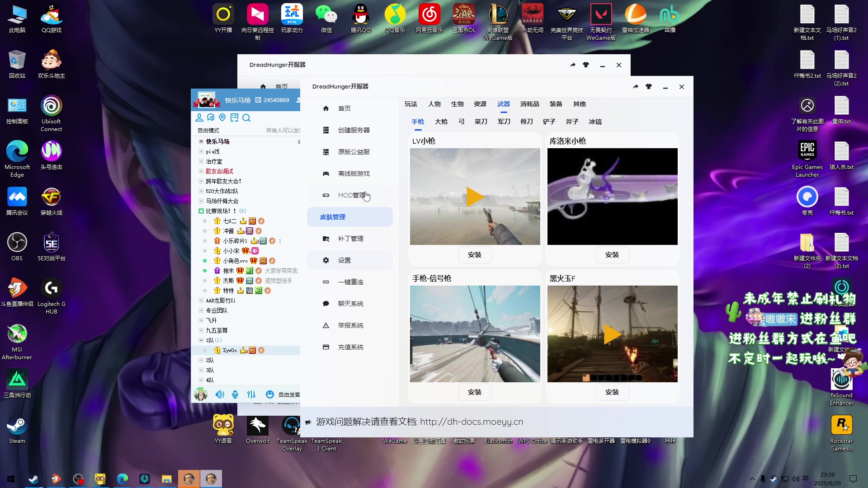Switch to the 消耗品 tab
The width and height of the screenshot is (868, 488).
(x=529, y=104)
